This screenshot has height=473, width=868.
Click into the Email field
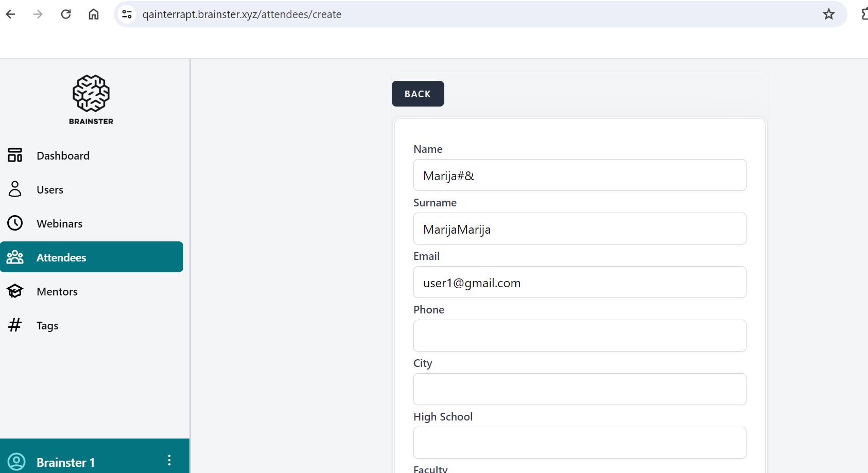(579, 283)
